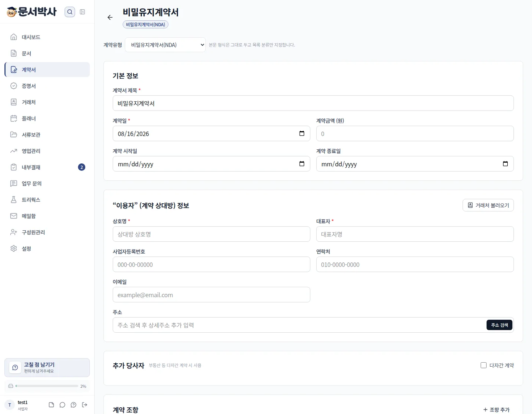Focus the 대표자 input field
The width and height of the screenshot is (532, 414).
click(x=415, y=234)
